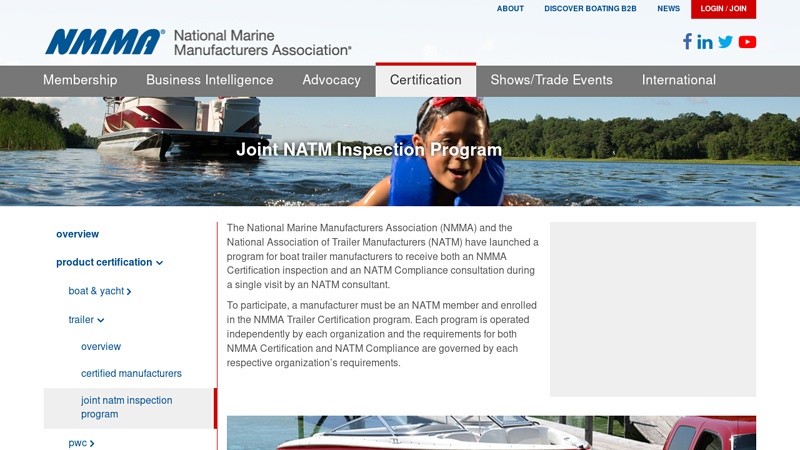Open product certification sidebar link
The height and width of the screenshot is (450, 800).
tap(104, 262)
